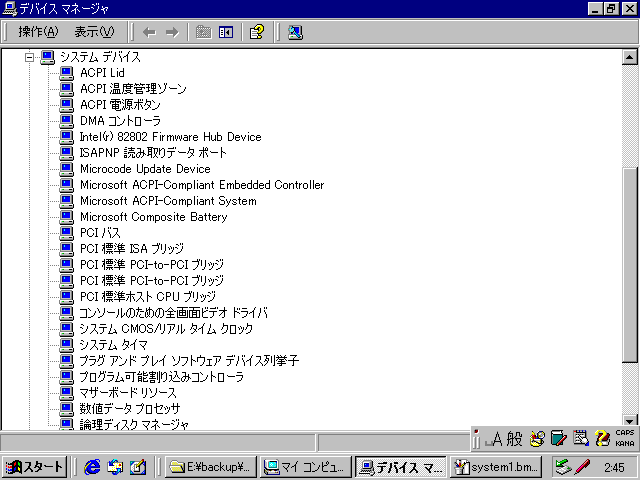
Task: Click the IME 般 conversion mode button
Action: click(514, 439)
